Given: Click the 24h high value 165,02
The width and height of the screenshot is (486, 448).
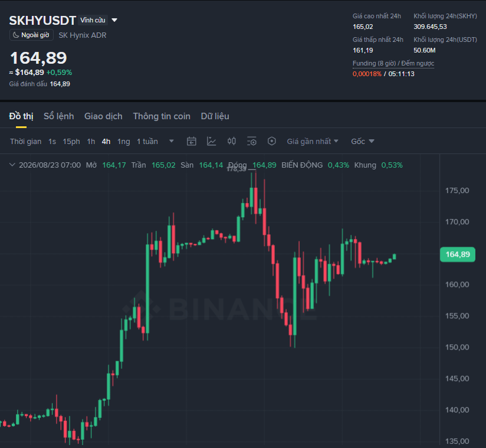Looking at the screenshot, I should tap(363, 27).
